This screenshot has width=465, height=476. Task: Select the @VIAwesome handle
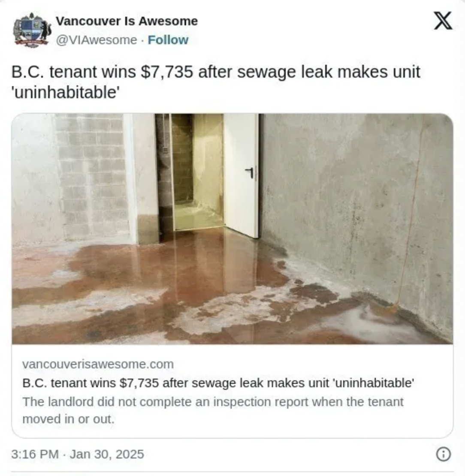click(96, 40)
